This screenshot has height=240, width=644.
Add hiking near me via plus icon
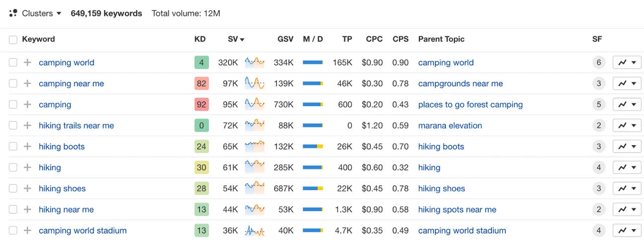tap(28, 209)
